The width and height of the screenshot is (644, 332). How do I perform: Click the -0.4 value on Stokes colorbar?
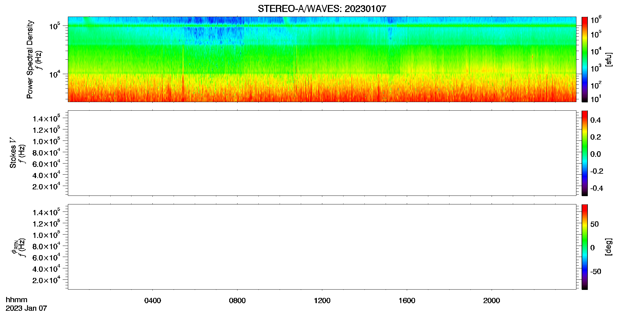pyautogui.click(x=597, y=188)
